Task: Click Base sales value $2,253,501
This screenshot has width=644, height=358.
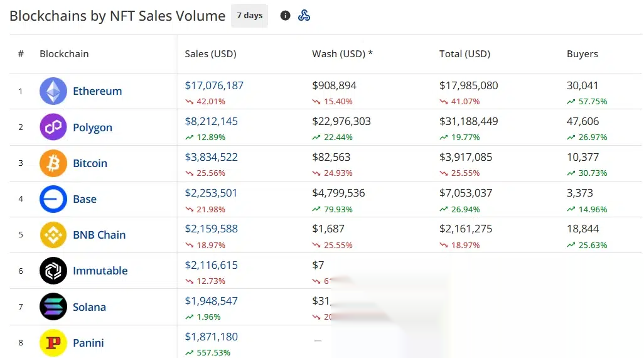Action: (211, 193)
